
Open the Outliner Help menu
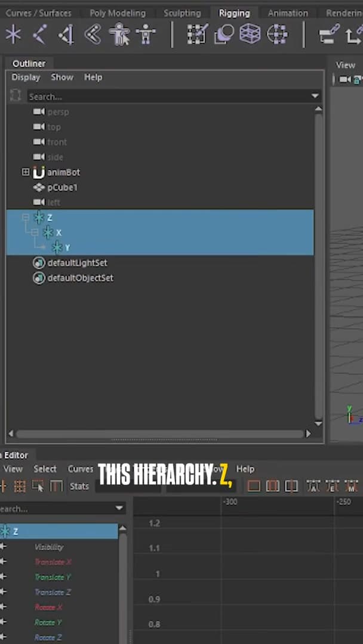[x=93, y=77]
